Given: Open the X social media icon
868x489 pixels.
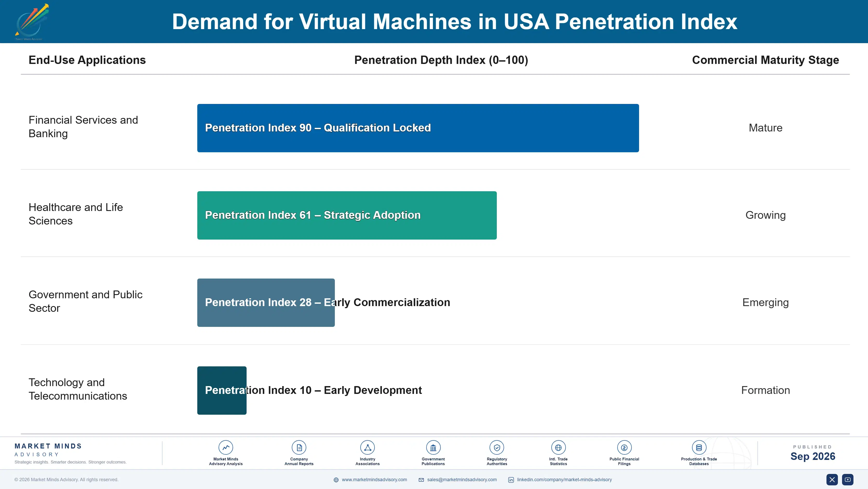Looking at the screenshot, I should coord(832,480).
